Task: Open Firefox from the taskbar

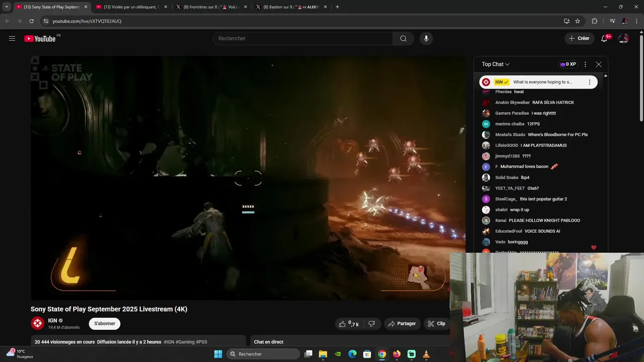Action: point(397,354)
